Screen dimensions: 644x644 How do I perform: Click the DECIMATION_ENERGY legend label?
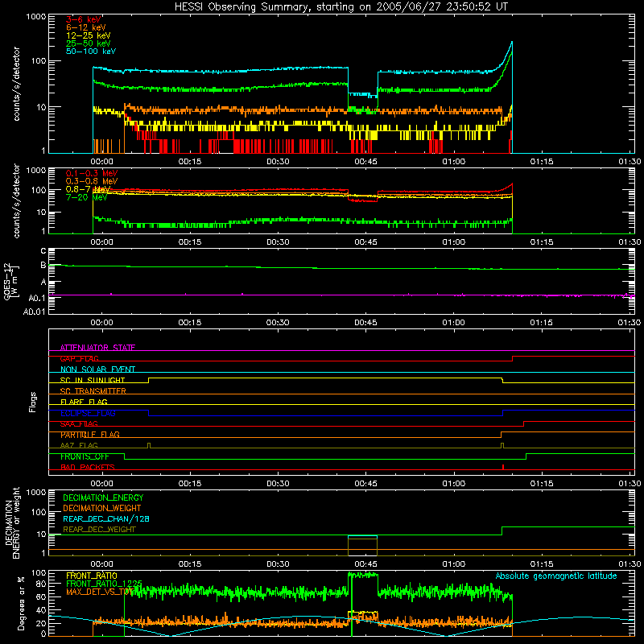[x=103, y=497]
